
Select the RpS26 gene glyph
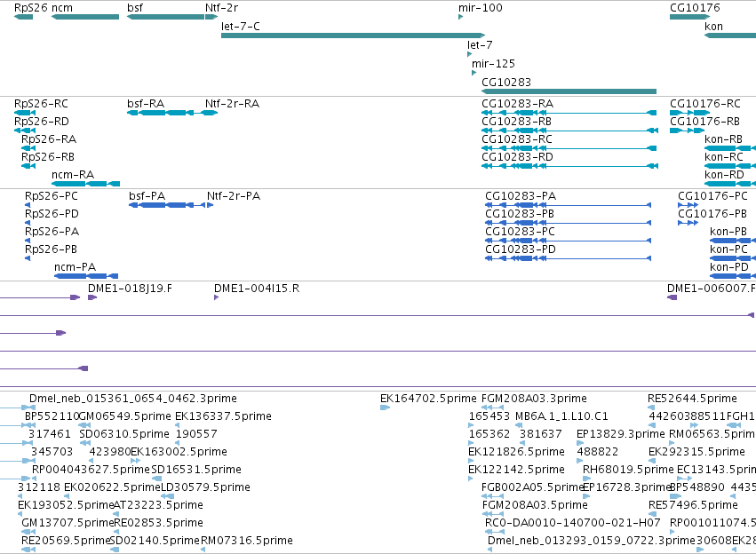[x=24, y=17]
